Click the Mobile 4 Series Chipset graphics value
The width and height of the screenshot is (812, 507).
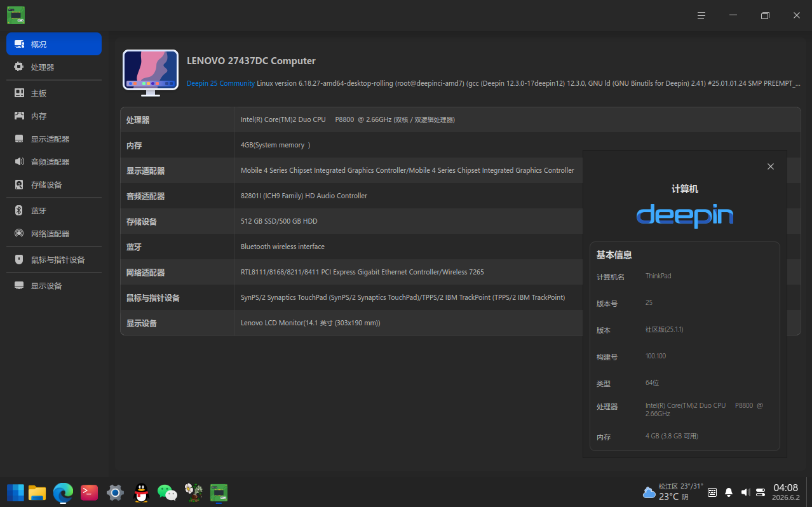(x=407, y=170)
